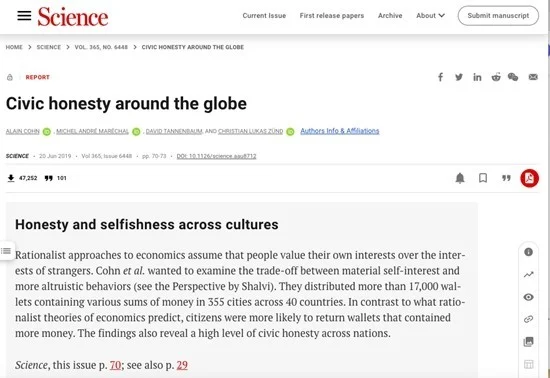550x378 pixels.
Task: Click the Submit manuscript button
Action: pyautogui.click(x=498, y=15)
